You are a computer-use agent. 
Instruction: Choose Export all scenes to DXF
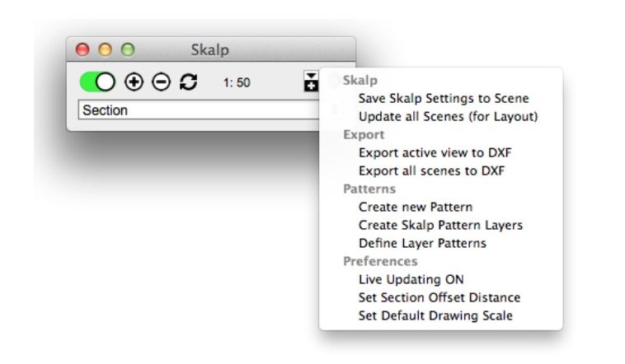[431, 171]
